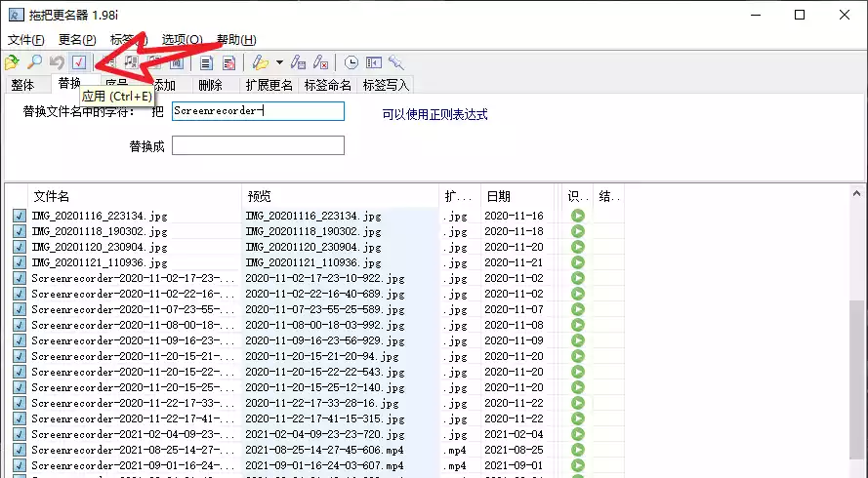This screenshot has height=478, width=868.
Task: Click green play icon in 2021-08-25 row
Action: pos(578,450)
